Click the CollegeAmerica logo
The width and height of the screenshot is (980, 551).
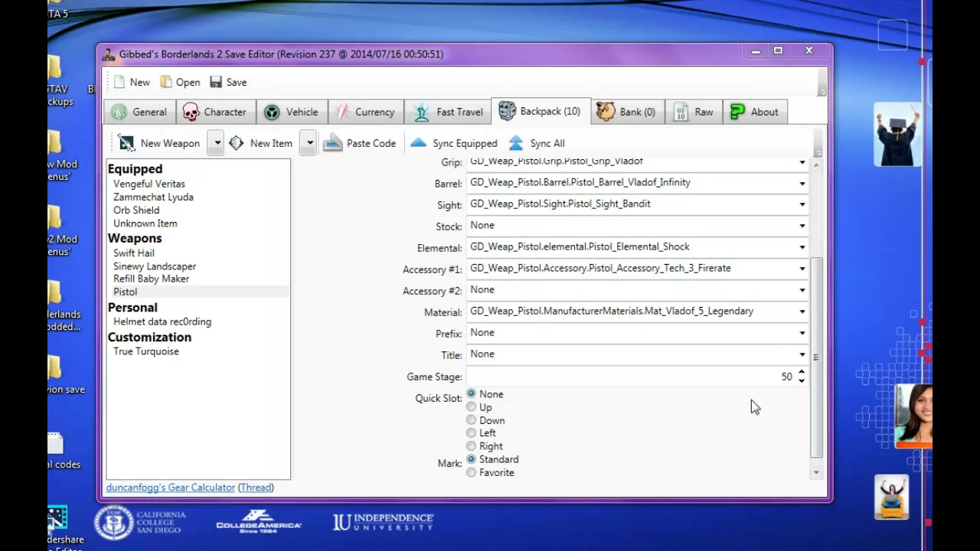[x=259, y=521]
